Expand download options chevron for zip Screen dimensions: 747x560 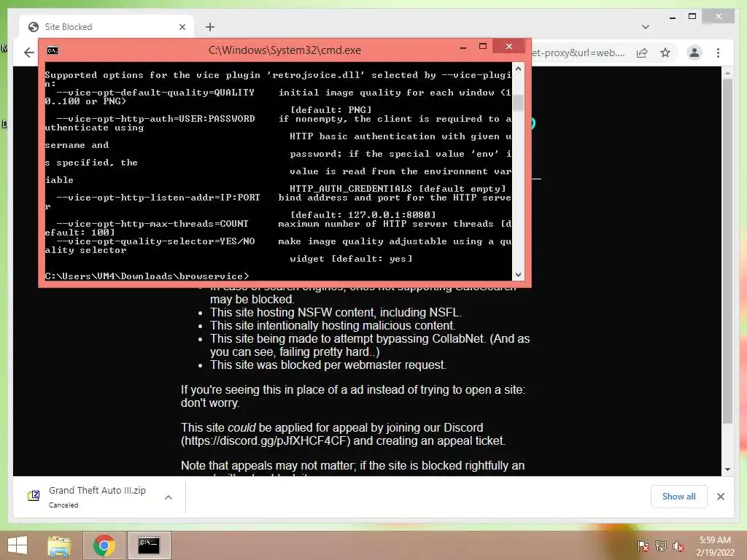169,497
